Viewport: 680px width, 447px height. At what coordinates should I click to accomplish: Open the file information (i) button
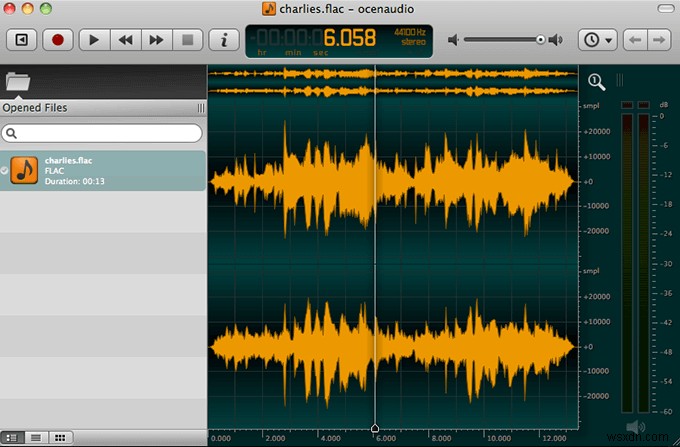pos(224,40)
